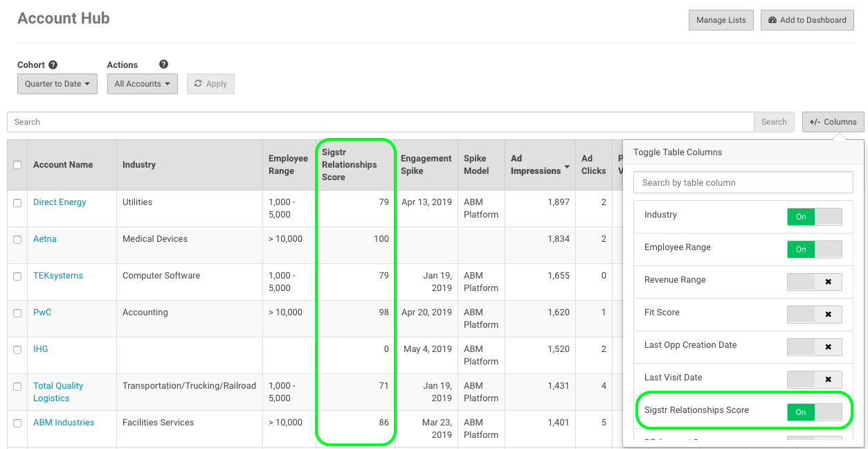This screenshot has height=449, width=868.
Task: Check the PwC row checkbox
Action: click(x=17, y=312)
